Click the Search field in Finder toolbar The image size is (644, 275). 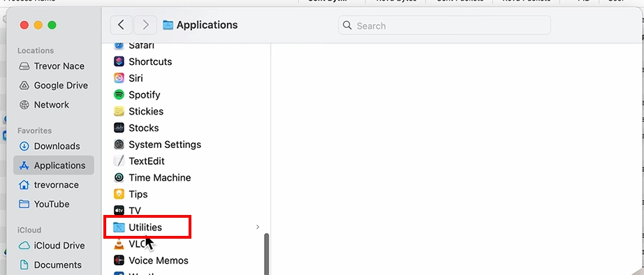(x=444, y=25)
